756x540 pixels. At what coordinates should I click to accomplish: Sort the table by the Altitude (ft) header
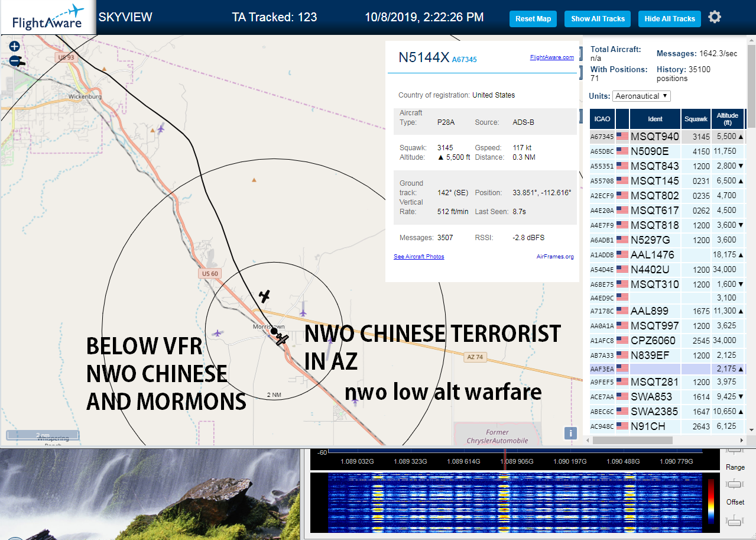[x=728, y=119]
